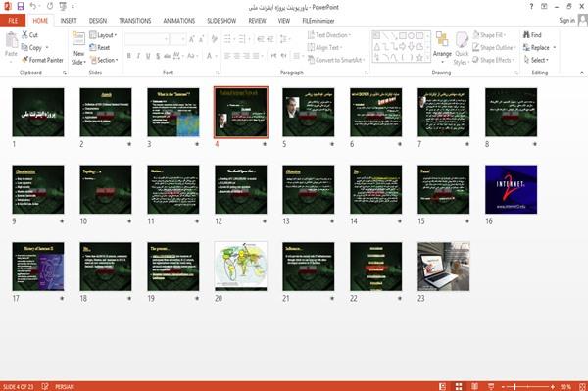Click Slide Sorter view icon in status bar
This screenshot has width=588, height=391.
[459, 386]
